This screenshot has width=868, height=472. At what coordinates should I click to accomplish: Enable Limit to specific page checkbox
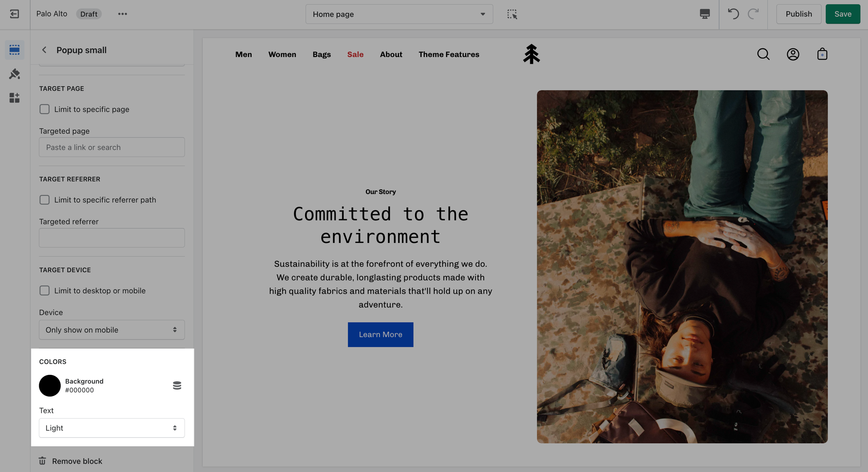point(44,109)
